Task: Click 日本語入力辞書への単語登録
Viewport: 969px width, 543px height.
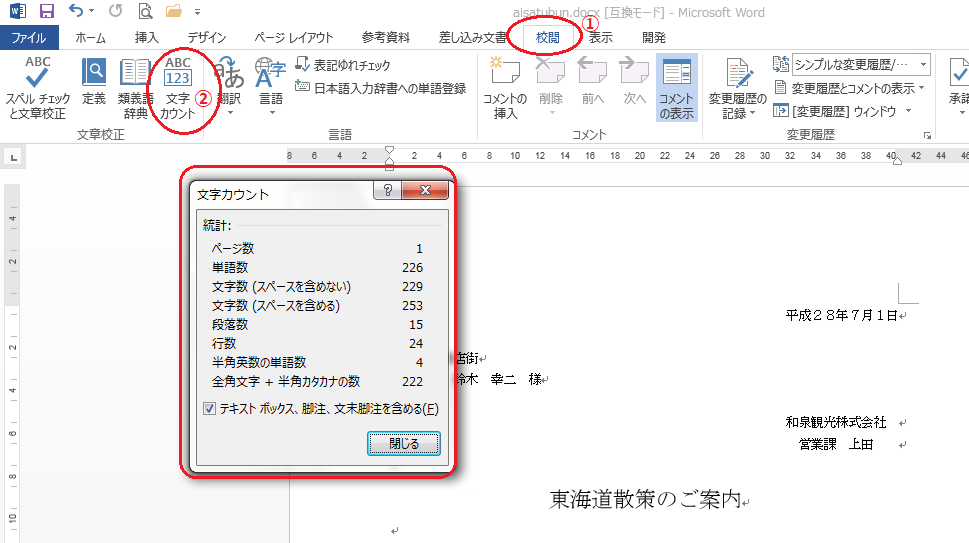Action: point(381,88)
